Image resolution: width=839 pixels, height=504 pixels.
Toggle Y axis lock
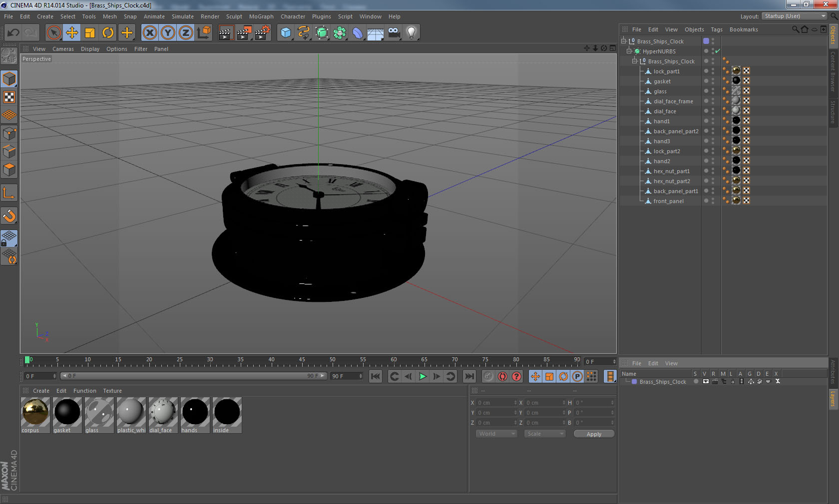coord(168,33)
